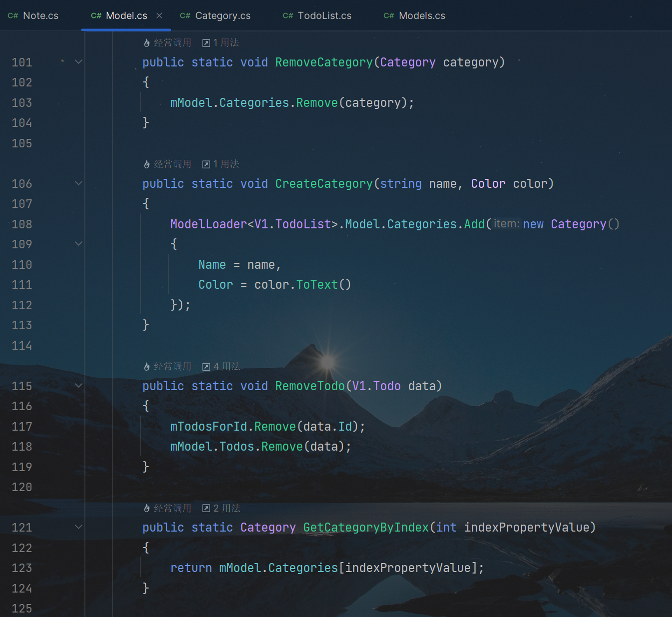
Task: Collapse the object initializer at line 109
Action: [78, 244]
